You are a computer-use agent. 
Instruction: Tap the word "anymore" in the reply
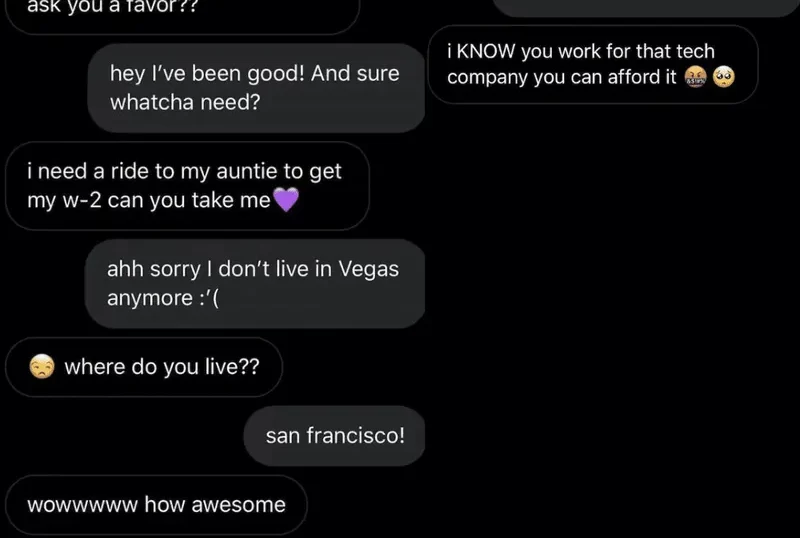148,298
